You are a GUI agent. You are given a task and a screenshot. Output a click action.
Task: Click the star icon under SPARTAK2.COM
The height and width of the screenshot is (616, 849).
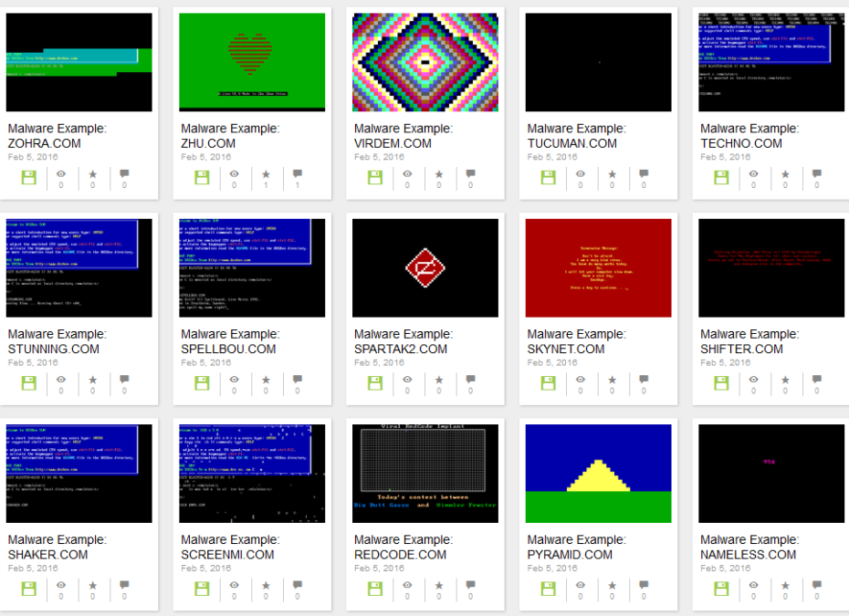click(x=439, y=379)
